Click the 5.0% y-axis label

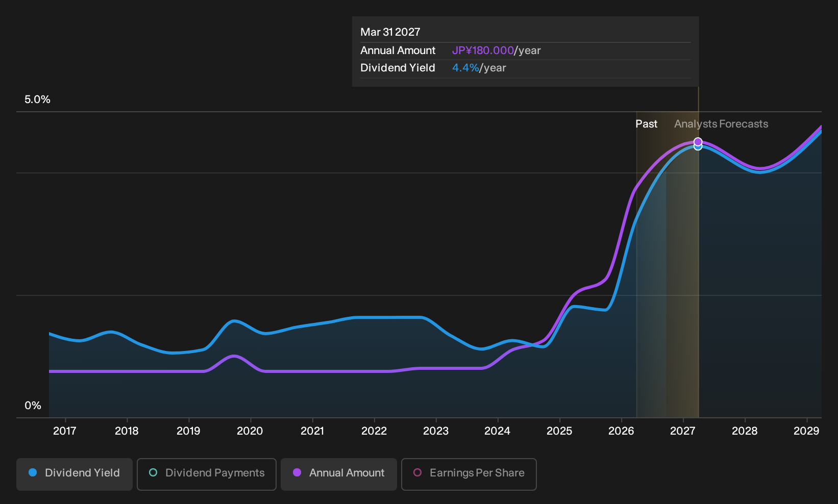coord(37,99)
